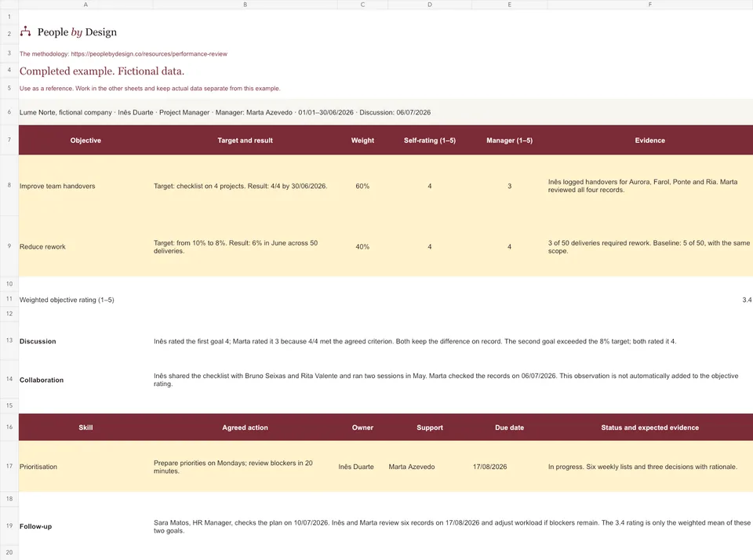Click the 'Target and result' header cell

245,140
